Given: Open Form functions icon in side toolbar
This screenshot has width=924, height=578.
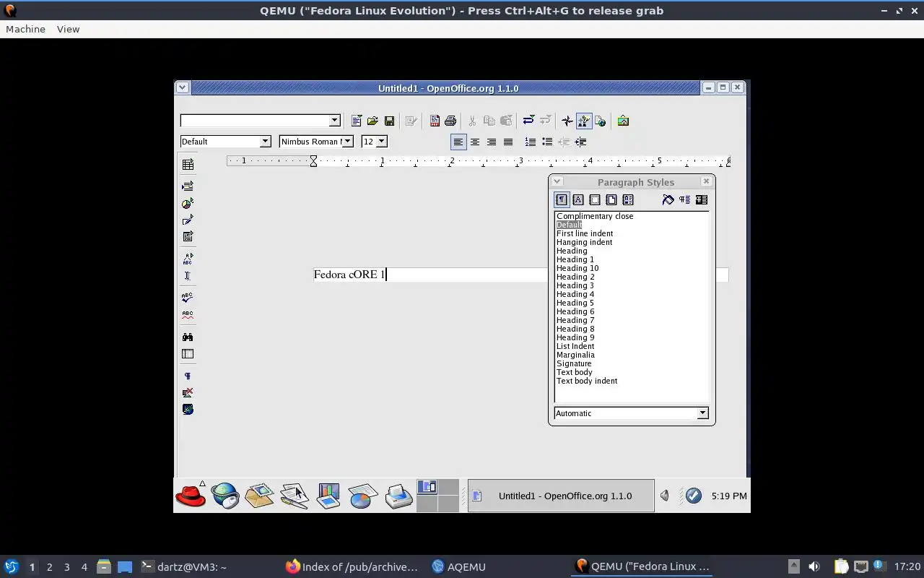Looking at the screenshot, I should pyautogui.click(x=188, y=236).
